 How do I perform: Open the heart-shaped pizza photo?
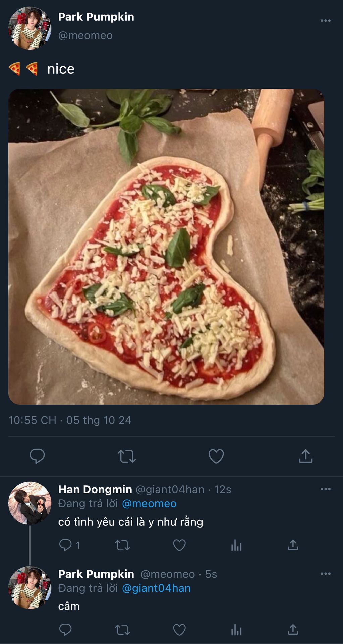click(x=166, y=247)
